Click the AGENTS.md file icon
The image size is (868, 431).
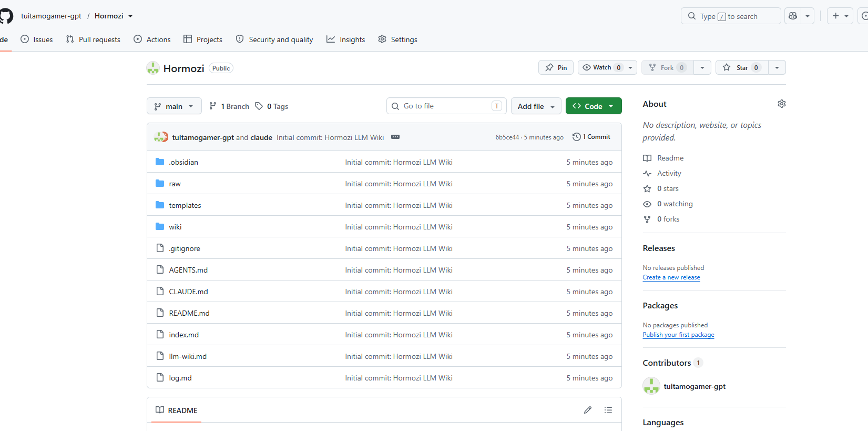160,269
